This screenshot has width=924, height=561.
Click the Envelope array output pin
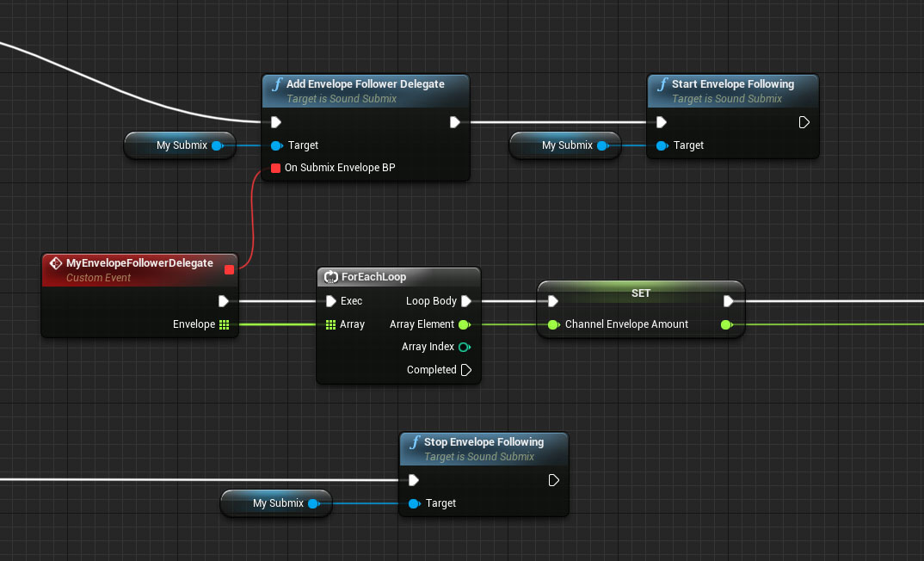tap(224, 324)
